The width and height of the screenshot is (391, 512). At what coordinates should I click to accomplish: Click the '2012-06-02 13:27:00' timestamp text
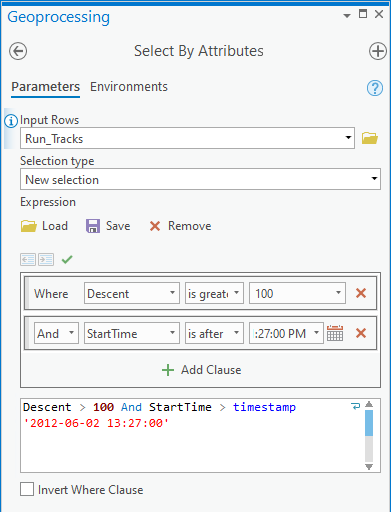[x=96, y=423]
